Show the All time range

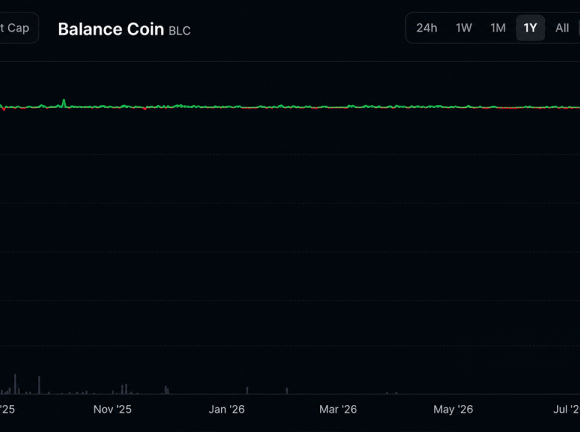562,28
